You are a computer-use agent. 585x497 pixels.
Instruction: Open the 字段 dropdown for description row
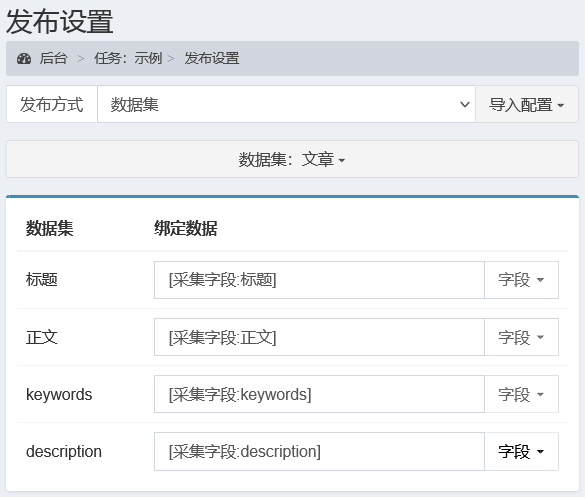(521, 451)
